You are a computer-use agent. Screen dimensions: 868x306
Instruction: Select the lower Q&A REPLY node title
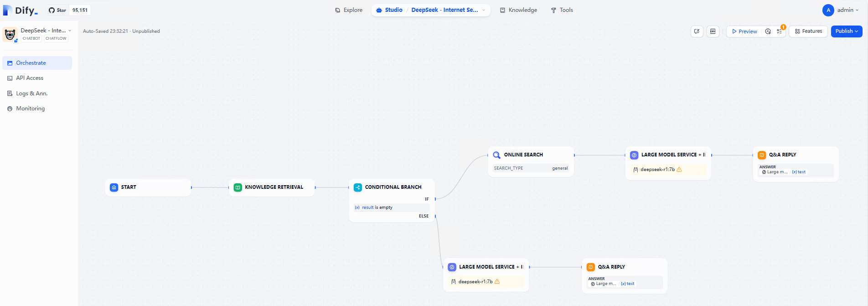[611, 267]
